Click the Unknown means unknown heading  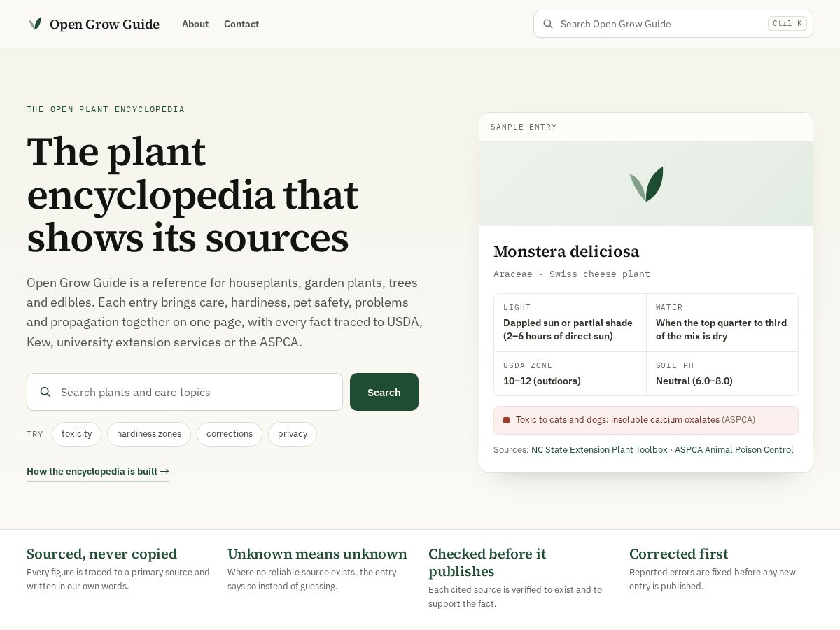(x=317, y=554)
